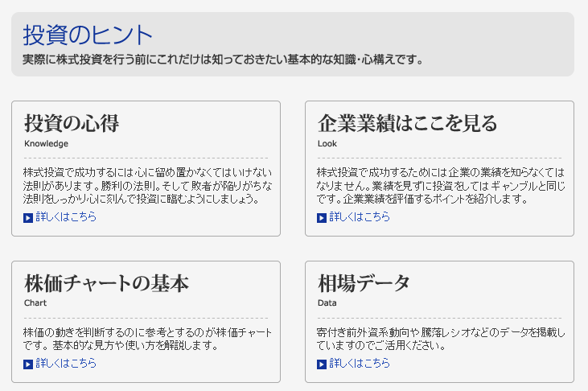Click arrow icon in 投資の心得 card
Viewport: 588px width, 391px height.
tap(28, 218)
